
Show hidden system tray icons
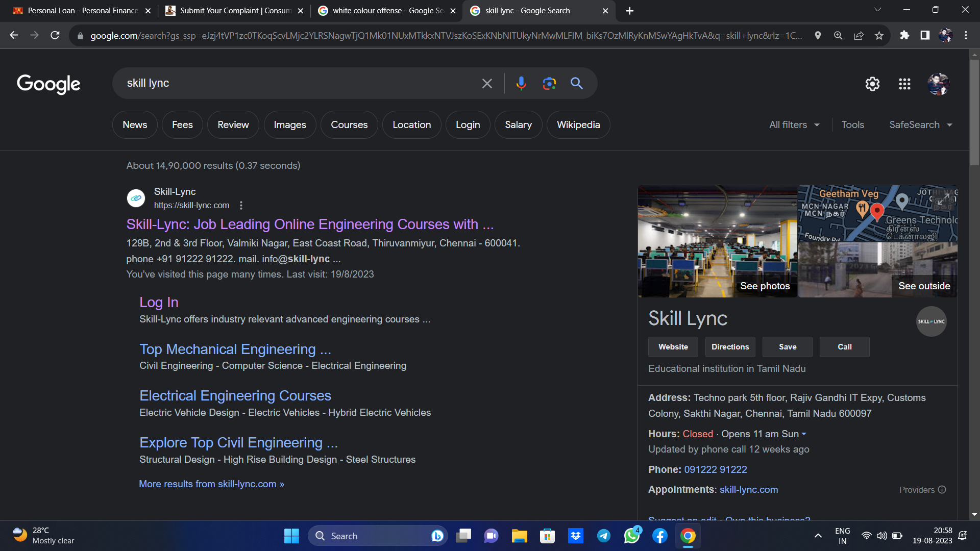[x=818, y=536]
